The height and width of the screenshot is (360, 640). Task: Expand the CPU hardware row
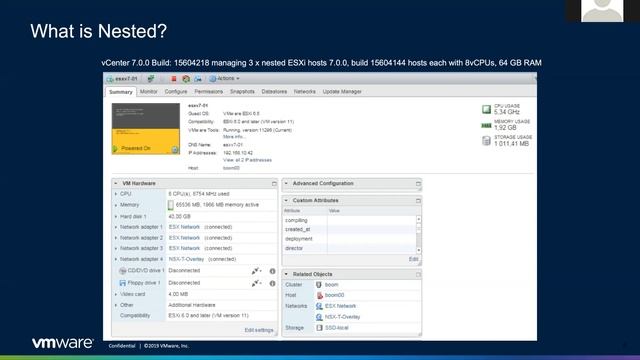116,194
